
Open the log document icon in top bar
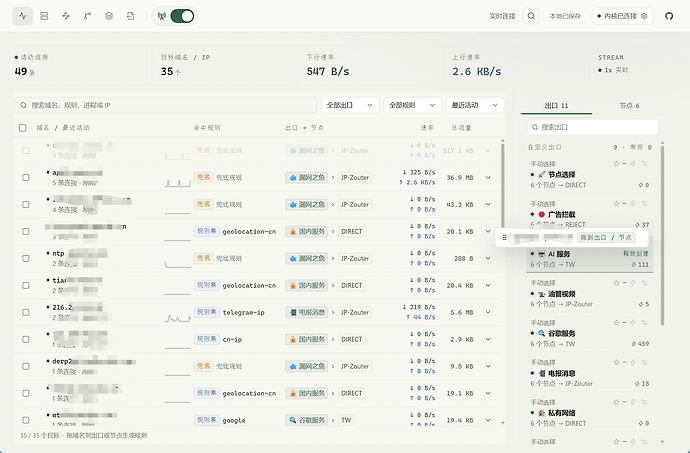pyautogui.click(x=130, y=16)
